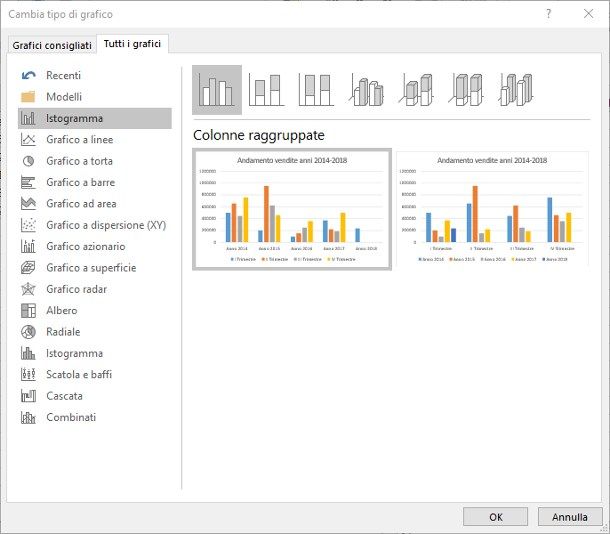
Task: Open help with the question mark
Action: pos(549,14)
